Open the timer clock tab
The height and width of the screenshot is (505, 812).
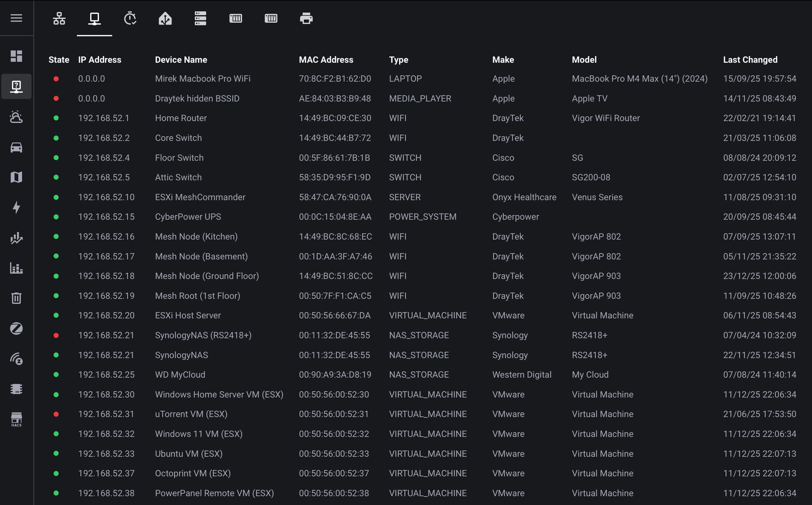[130, 18]
